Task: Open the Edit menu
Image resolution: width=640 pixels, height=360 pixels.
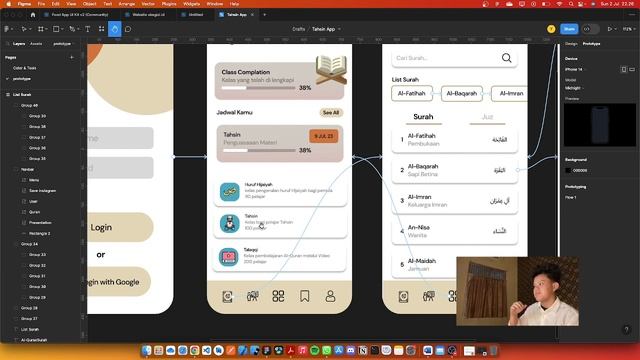Action: pyautogui.click(x=56, y=4)
